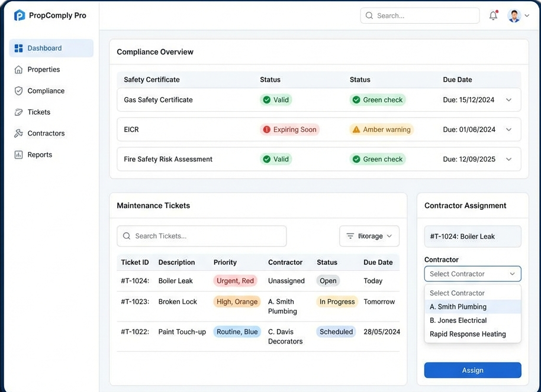Click the Reports chart icon in sidebar

click(x=18, y=155)
